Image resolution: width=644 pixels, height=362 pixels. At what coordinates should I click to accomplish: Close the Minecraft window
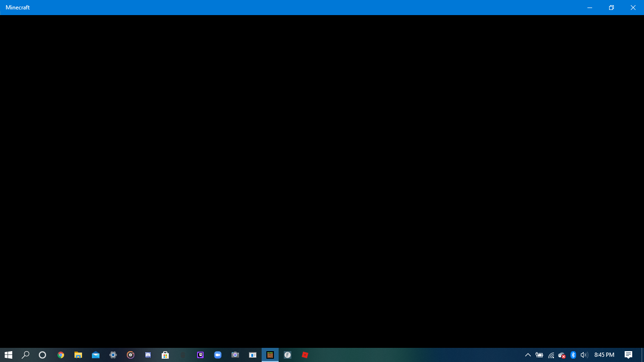point(633,8)
